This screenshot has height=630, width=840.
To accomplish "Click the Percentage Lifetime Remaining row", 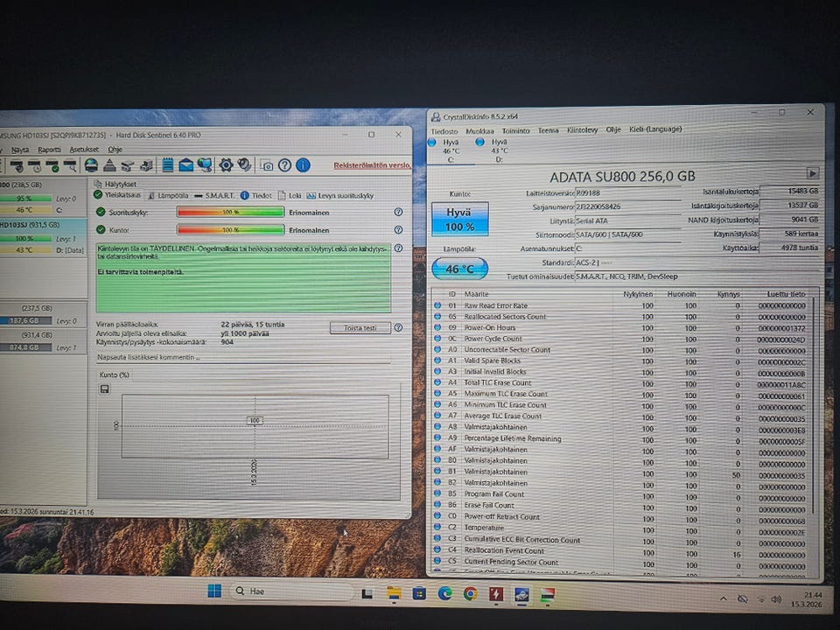I will click(623, 438).
